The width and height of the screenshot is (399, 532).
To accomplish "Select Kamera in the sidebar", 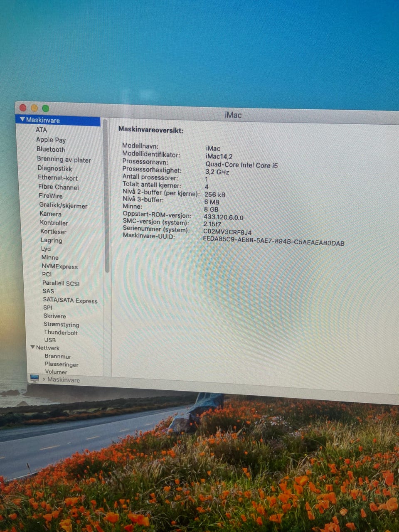I will [x=50, y=214].
